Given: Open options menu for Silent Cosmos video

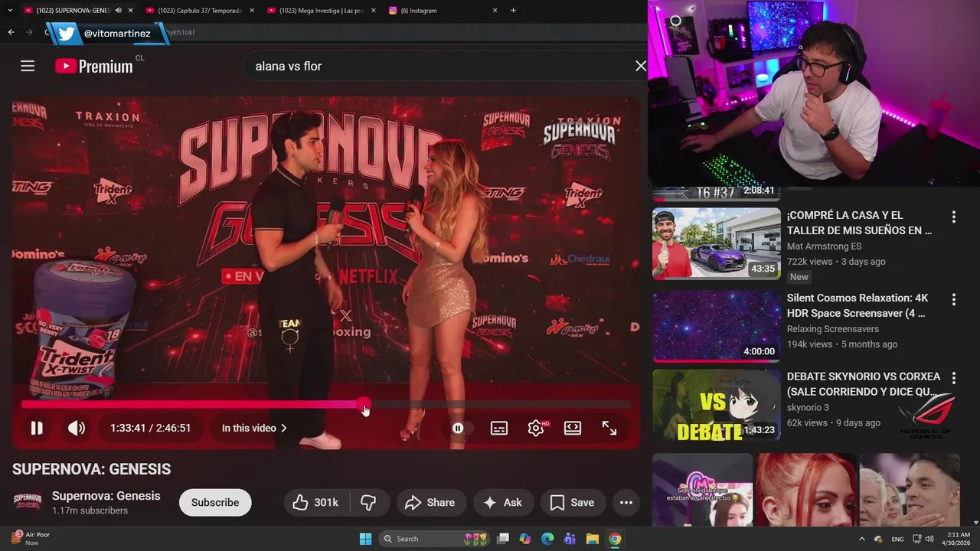Looking at the screenshot, I should click(954, 299).
